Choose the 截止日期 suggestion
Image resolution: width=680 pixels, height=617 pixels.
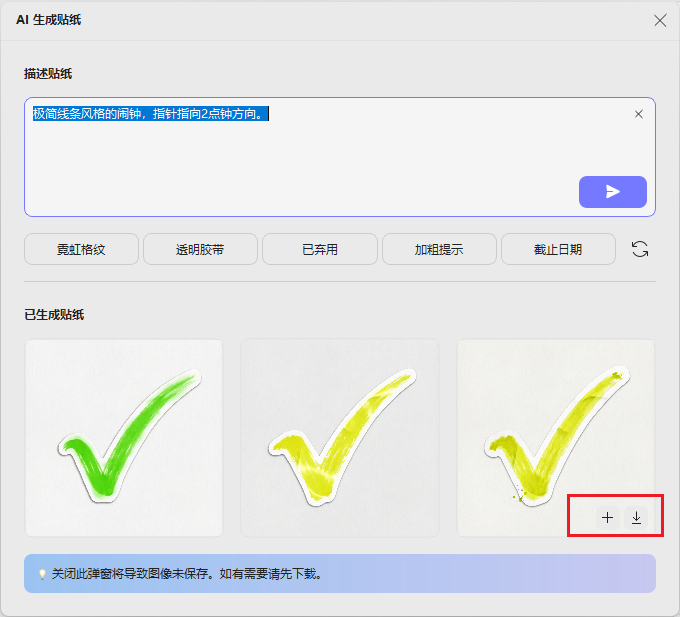[x=558, y=249]
